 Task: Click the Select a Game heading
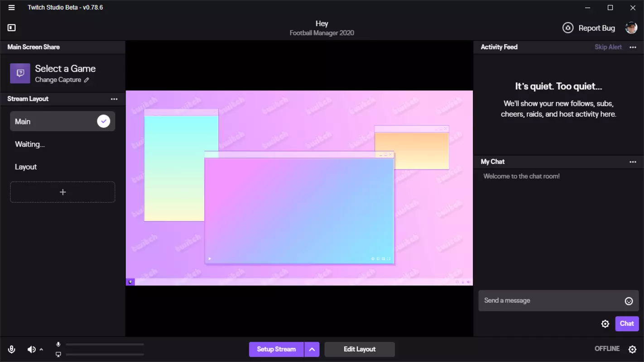pos(65,69)
